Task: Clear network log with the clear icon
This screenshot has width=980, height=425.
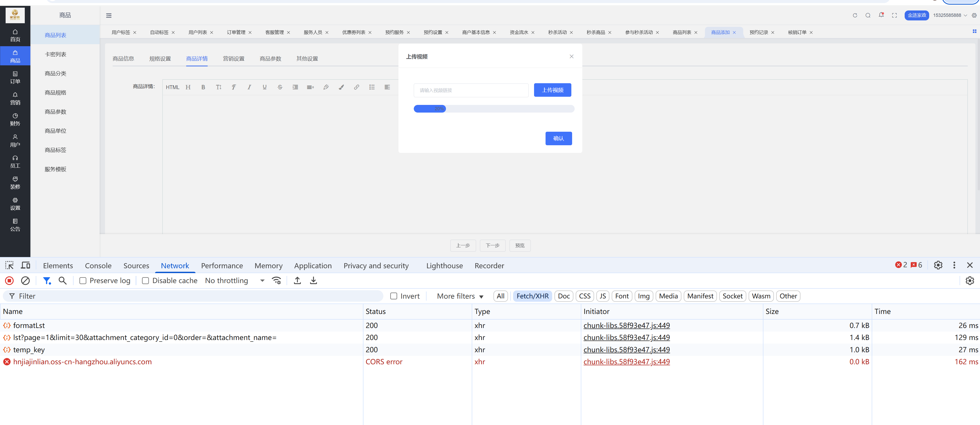Action: click(x=25, y=281)
